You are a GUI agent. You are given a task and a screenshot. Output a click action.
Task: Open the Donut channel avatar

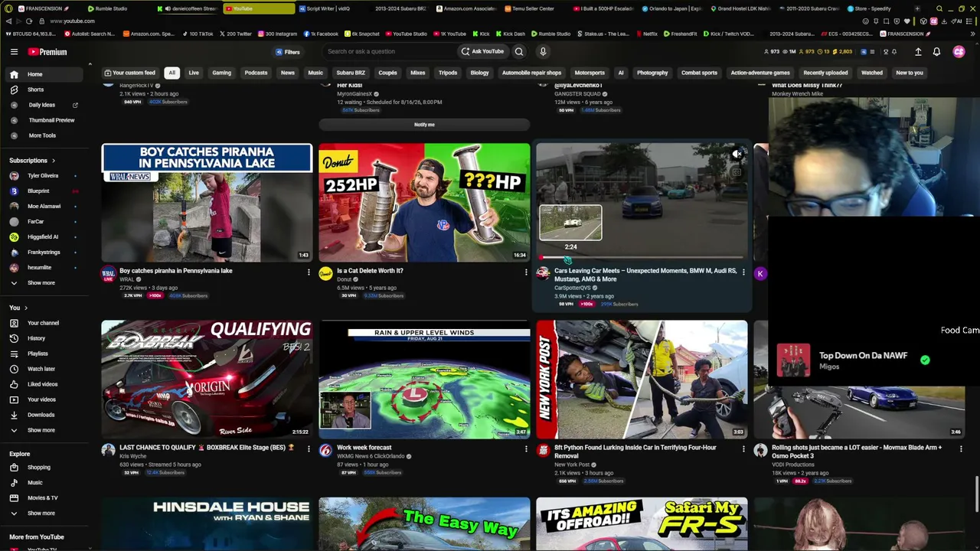pos(325,273)
